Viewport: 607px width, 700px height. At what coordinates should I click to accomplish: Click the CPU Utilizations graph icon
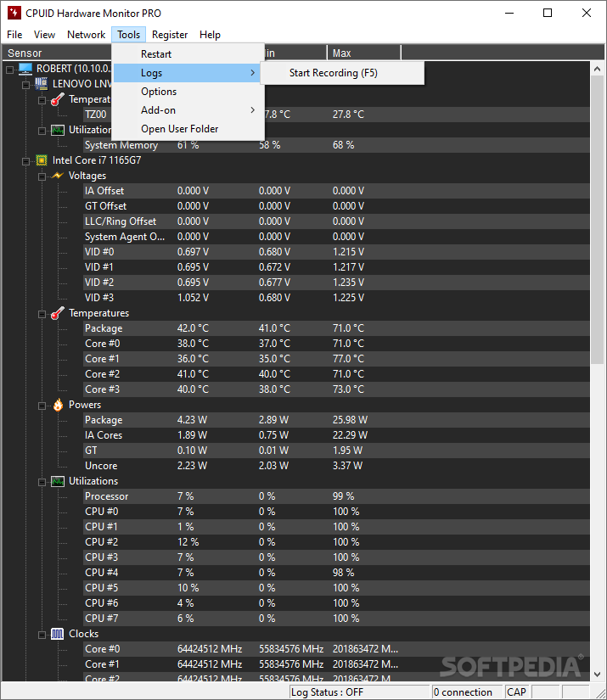(x=58, y=481)
